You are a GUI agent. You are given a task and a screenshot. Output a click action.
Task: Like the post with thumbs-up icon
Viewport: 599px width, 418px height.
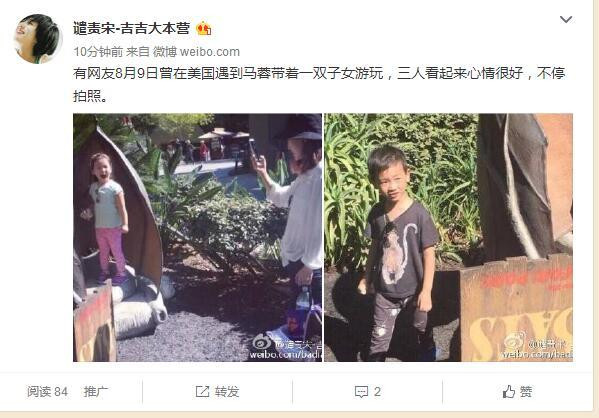pyautogui.click(x=508, y=392)
